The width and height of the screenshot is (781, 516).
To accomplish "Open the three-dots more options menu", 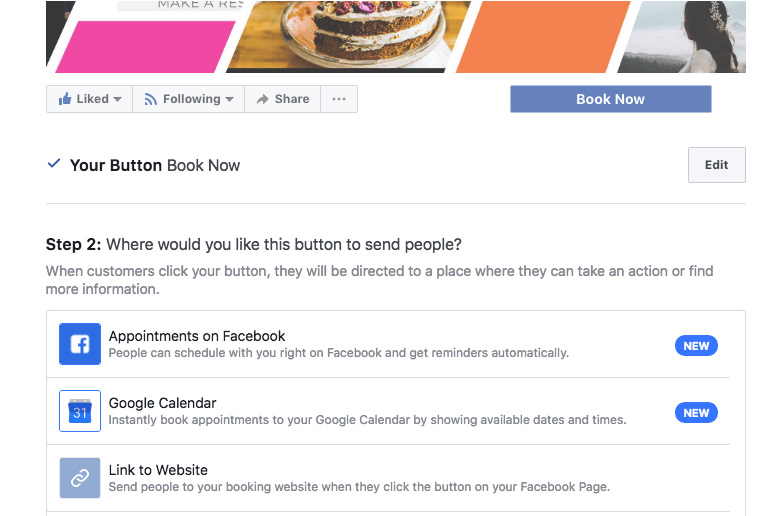I will tap(339, 99).
